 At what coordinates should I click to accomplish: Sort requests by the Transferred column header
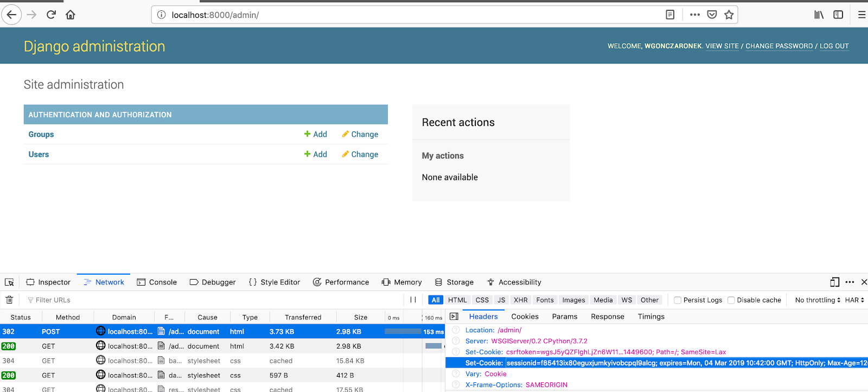click(x=303, y=317)
